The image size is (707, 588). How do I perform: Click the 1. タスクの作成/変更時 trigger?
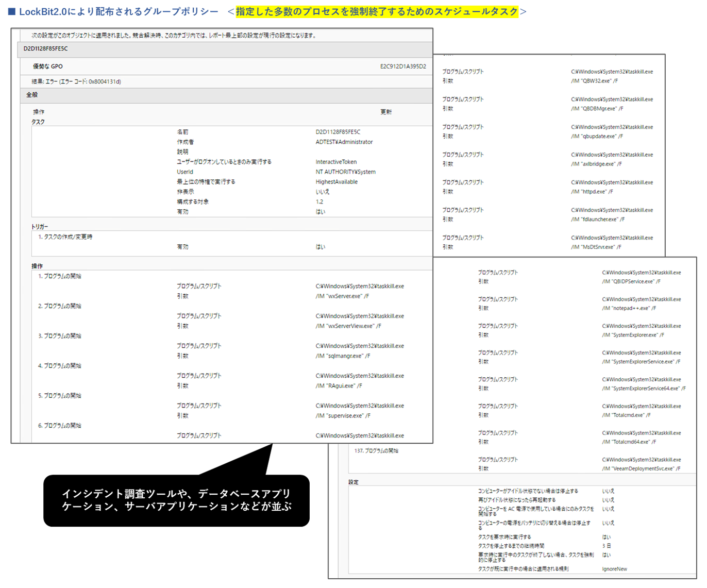65,237
